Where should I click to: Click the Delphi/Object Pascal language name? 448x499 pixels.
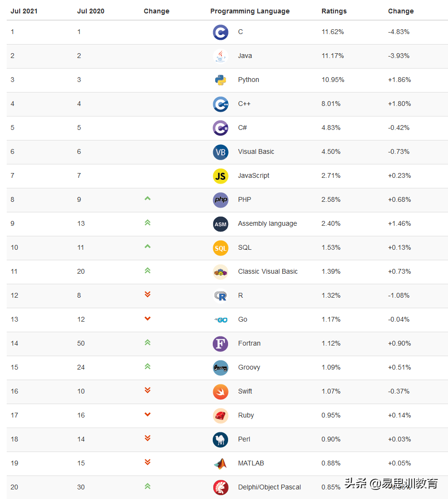pyautogui.click(x=269, y=487)
